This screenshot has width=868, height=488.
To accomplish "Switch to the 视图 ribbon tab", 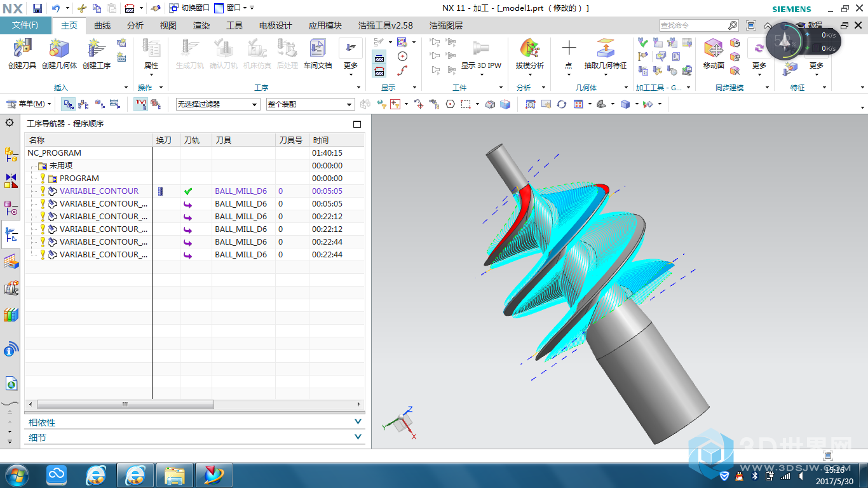I will point(168,25).
